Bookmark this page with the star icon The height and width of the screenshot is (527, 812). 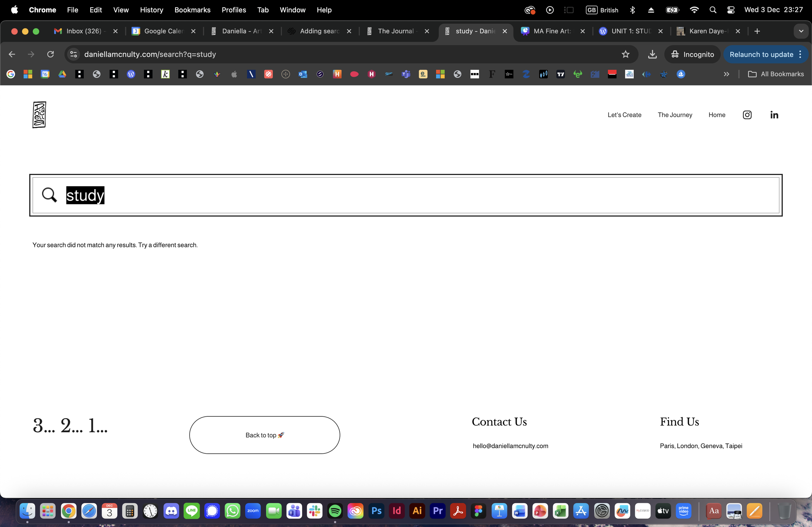click(625, 54)
